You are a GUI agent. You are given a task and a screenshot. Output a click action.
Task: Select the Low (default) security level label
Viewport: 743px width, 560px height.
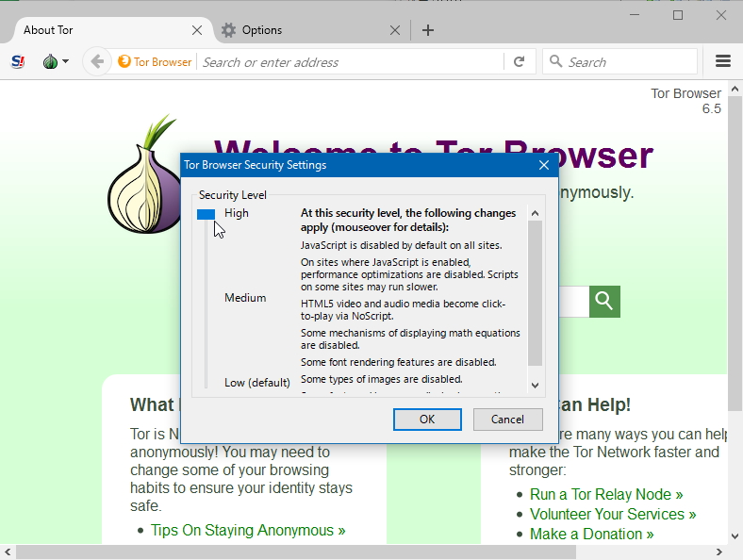point(257,383)
